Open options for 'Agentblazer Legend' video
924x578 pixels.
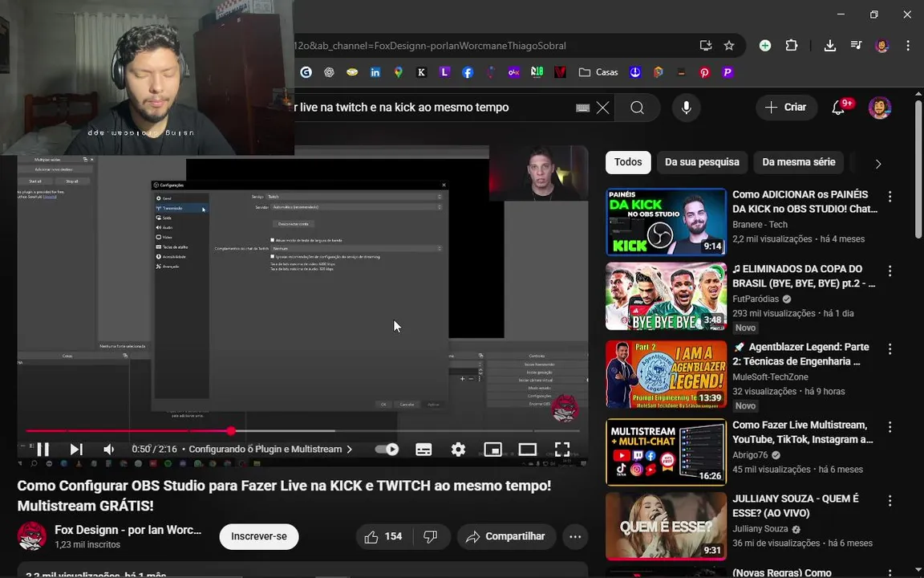(890, 349)
